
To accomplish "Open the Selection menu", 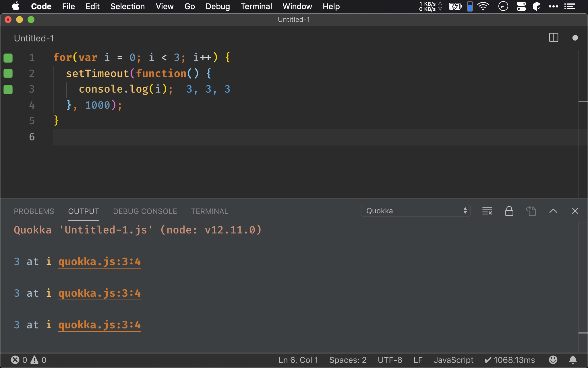I will tap(127, 6).
